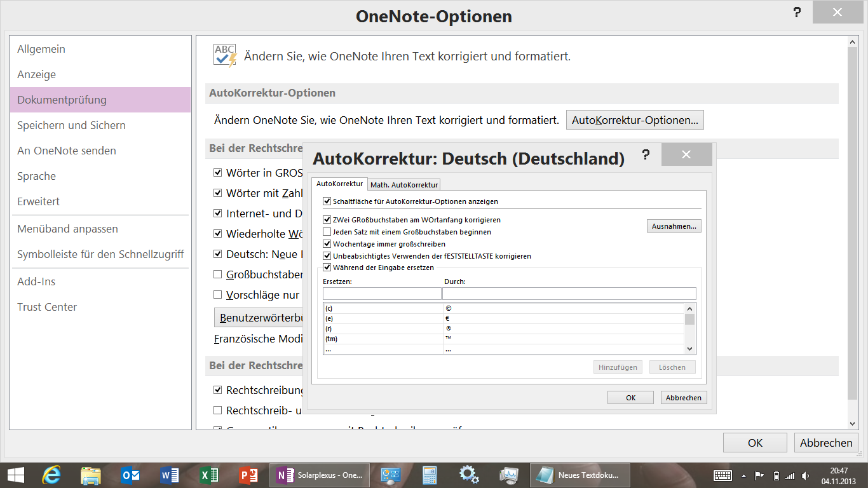The height and width of the screenshot is (488, 868).
Task: Open the Add-Ins category
Action: tap(100, 281)
